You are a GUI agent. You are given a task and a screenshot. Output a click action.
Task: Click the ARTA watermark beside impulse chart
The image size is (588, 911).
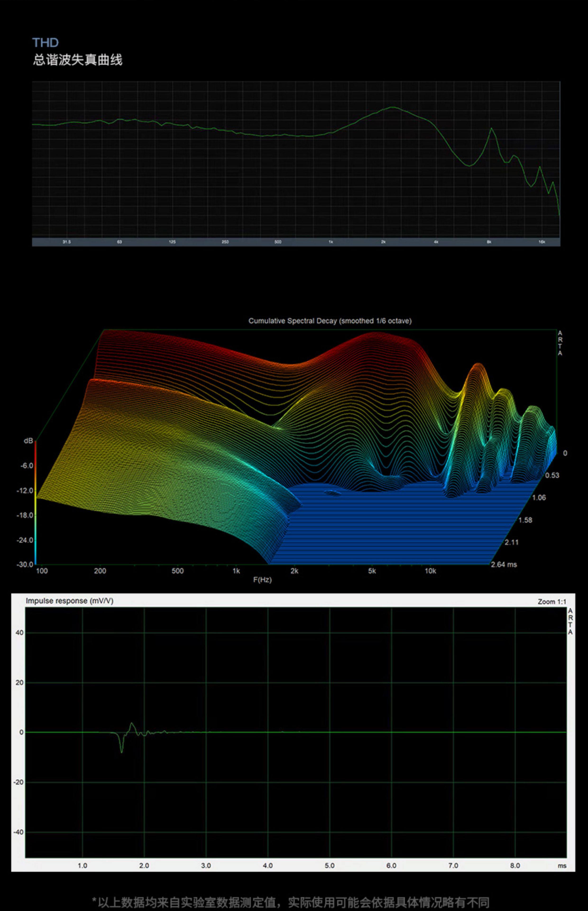(x=570, y=622)
